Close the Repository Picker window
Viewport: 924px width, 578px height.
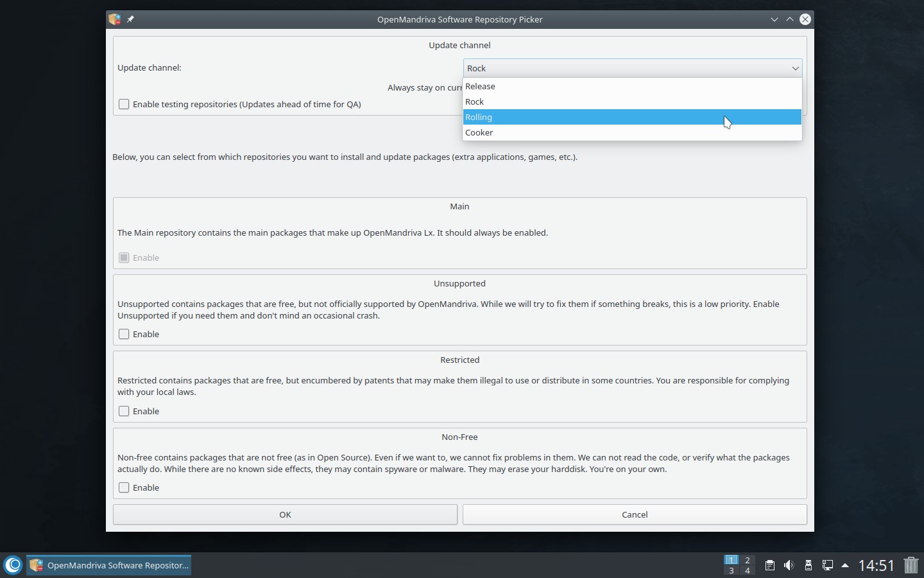[x=805, y=19]
